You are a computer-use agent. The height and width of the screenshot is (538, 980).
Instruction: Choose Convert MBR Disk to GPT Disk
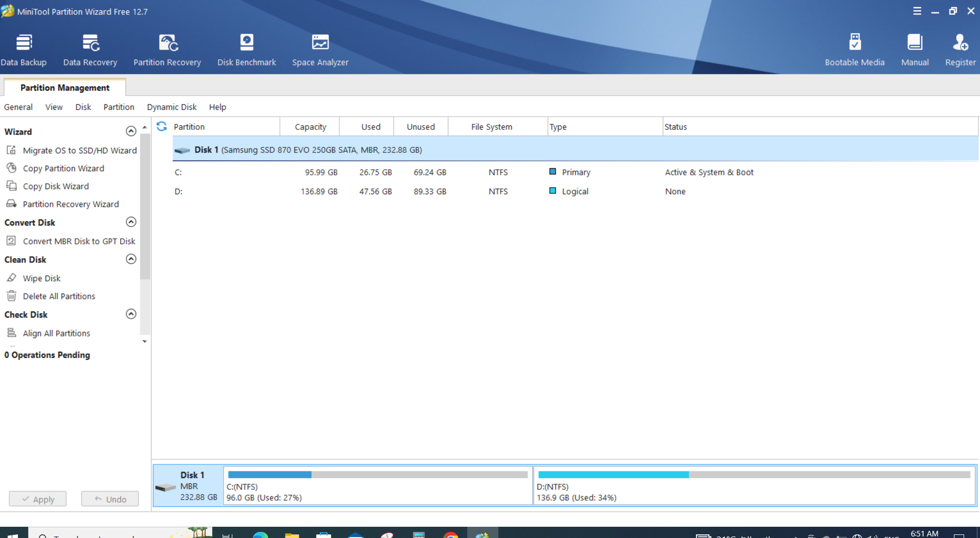[x=71, y=241]
